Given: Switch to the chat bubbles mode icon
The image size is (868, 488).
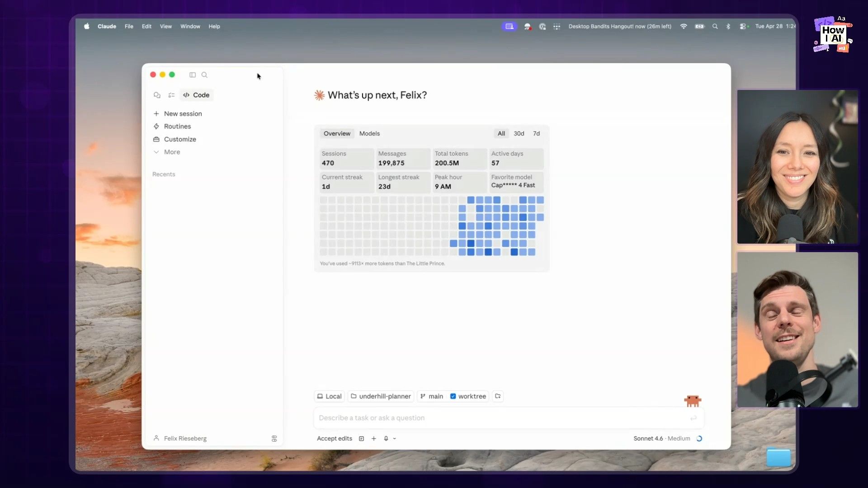Looking at the screenshot, I should [x=157, y=95].
